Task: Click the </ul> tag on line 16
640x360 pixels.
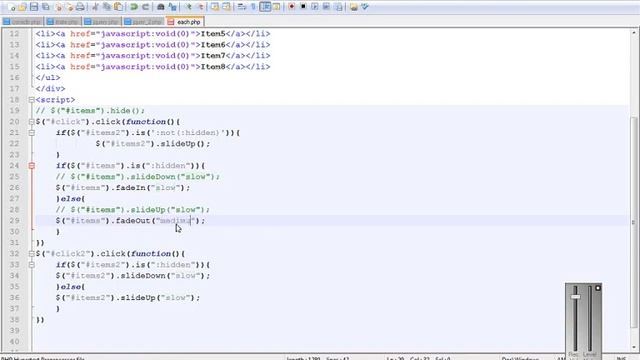Action: tap(48, 78)
